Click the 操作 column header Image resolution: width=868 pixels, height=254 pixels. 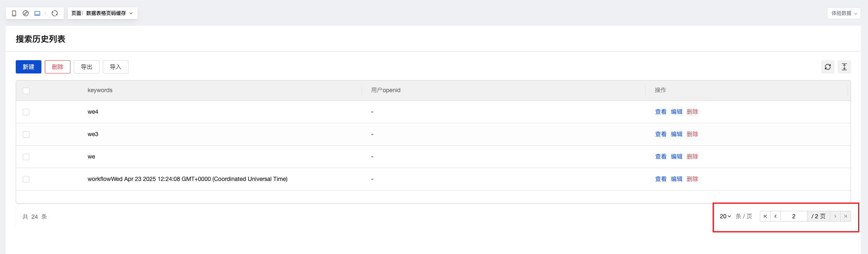tap(660, 90)
